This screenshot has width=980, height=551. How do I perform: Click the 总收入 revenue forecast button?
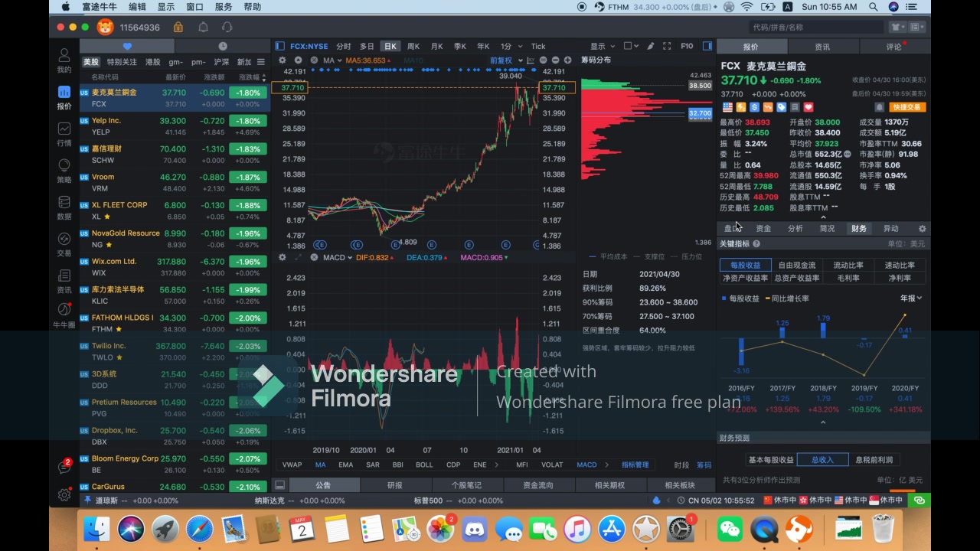(x=822, y=459)
